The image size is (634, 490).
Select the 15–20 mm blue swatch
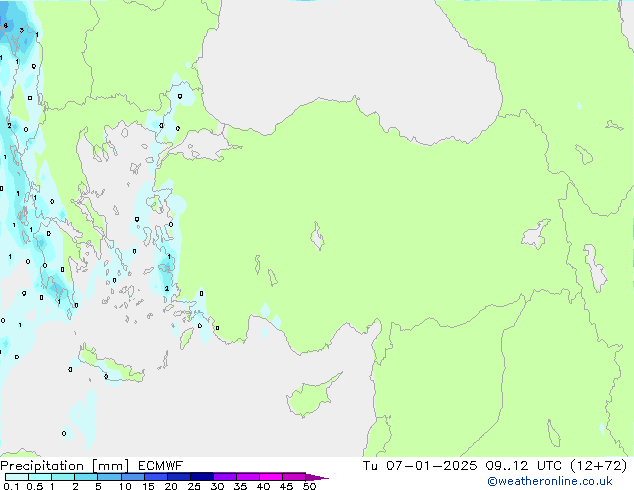(x=156, y=477)
